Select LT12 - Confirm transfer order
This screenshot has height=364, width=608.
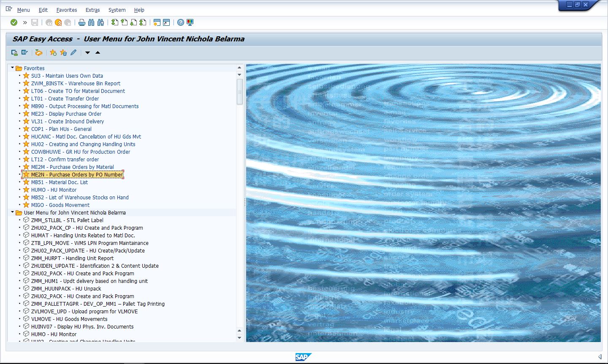[65, 160]
